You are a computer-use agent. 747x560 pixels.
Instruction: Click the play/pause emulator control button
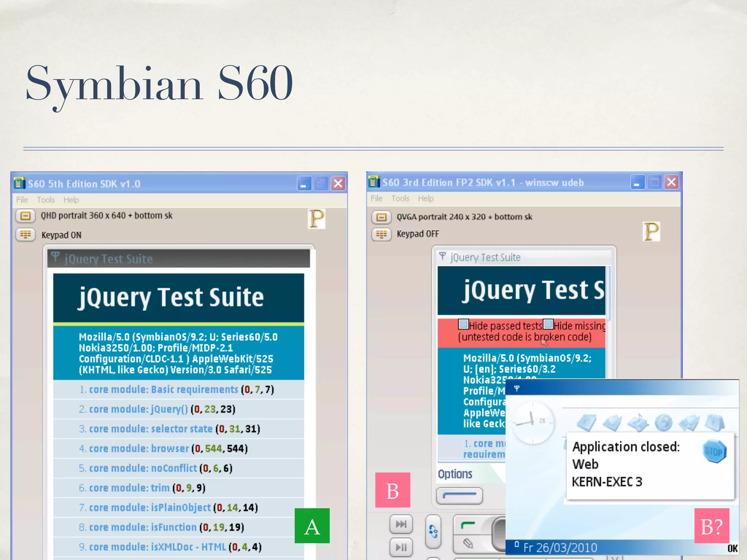(x=401, y=547)
